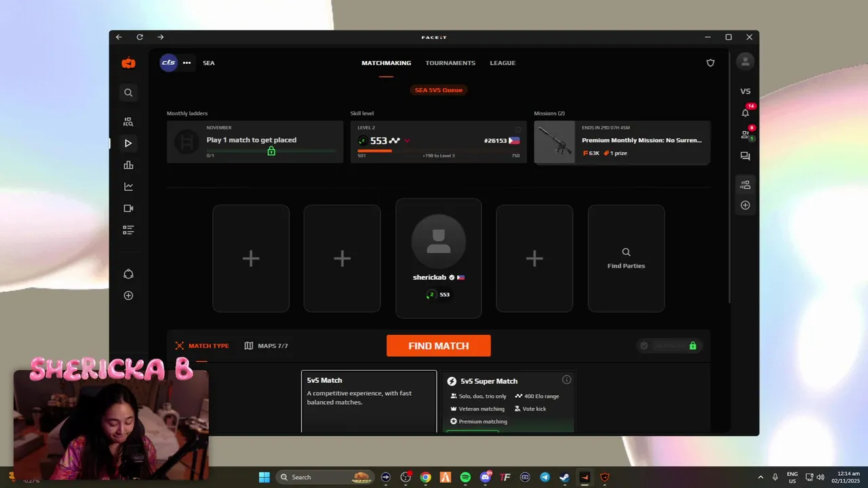Image resolution: width=868 pixels, height=488 pixels.
Task: Open the Premium Monthly Mission card
Action: [x=622, y=142]
